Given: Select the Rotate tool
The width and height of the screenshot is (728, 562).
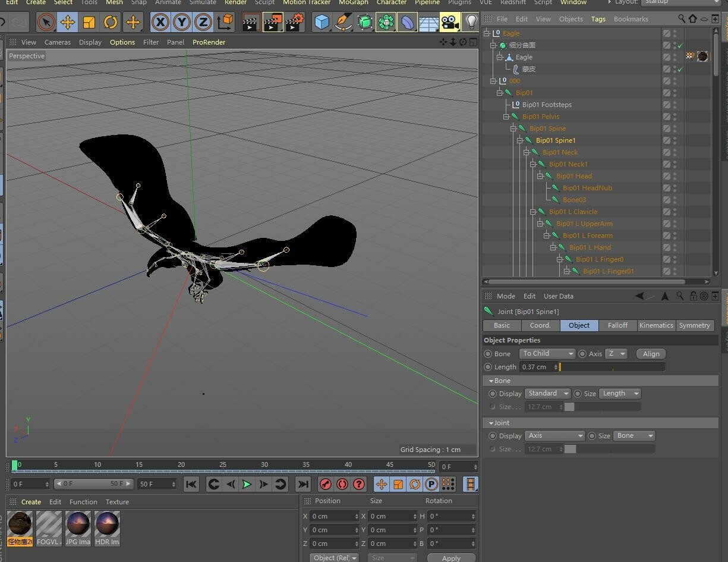Looking at the screenshot, I should point(111,22).
